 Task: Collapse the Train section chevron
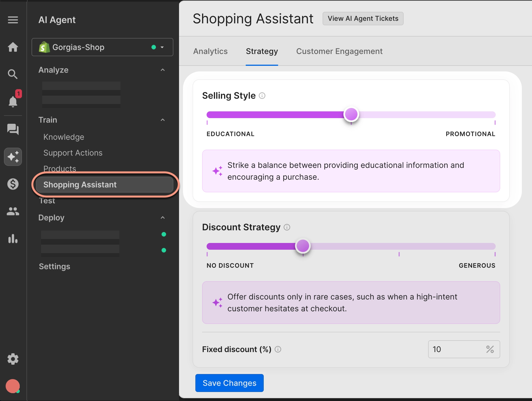pos(163,120)
